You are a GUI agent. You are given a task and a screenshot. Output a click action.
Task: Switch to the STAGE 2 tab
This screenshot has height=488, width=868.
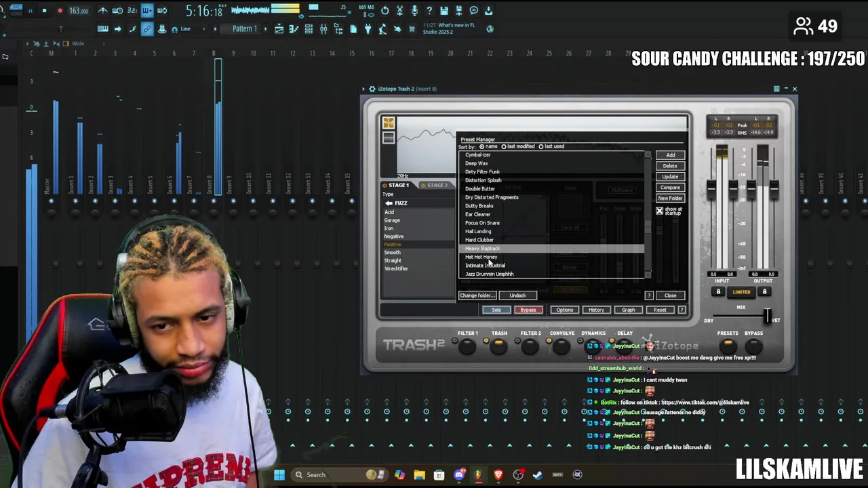pyautogui.click(x=435, y=185)
